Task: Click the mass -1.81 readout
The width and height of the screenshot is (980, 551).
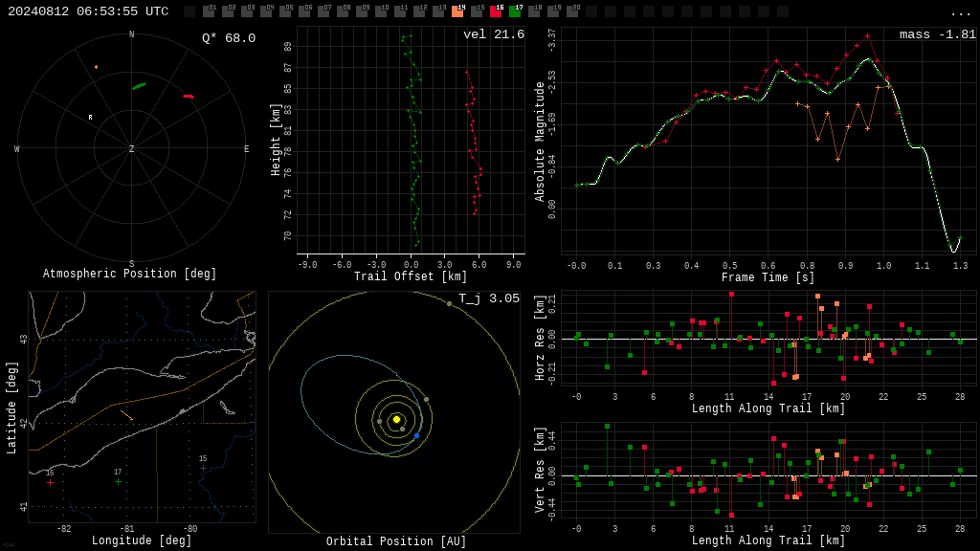Action: click(938, 34)
